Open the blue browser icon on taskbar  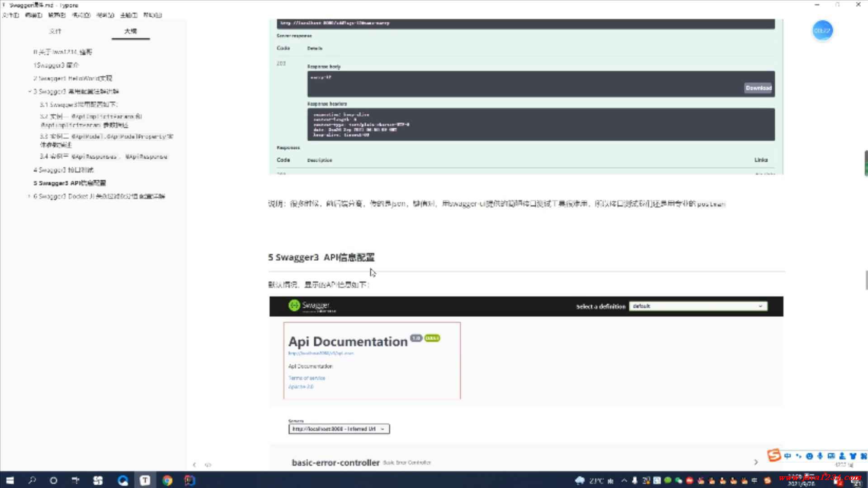click(x=123, y=480)
